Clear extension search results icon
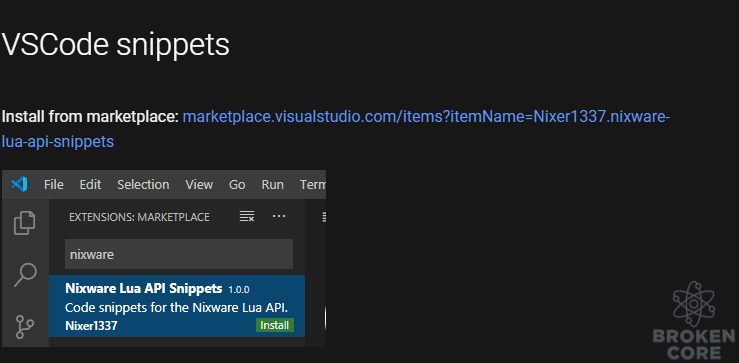Viewport: 739px width, 363px height. click(x=247, y=217)
